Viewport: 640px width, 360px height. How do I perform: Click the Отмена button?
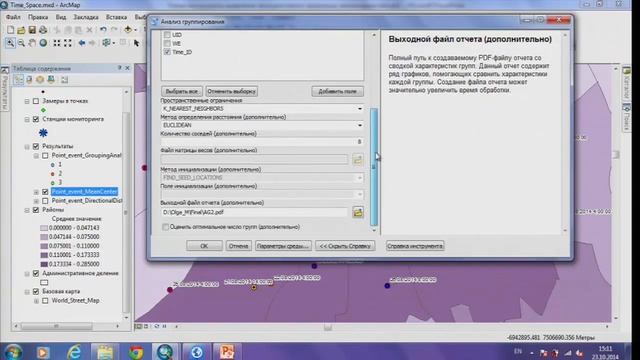238,246
